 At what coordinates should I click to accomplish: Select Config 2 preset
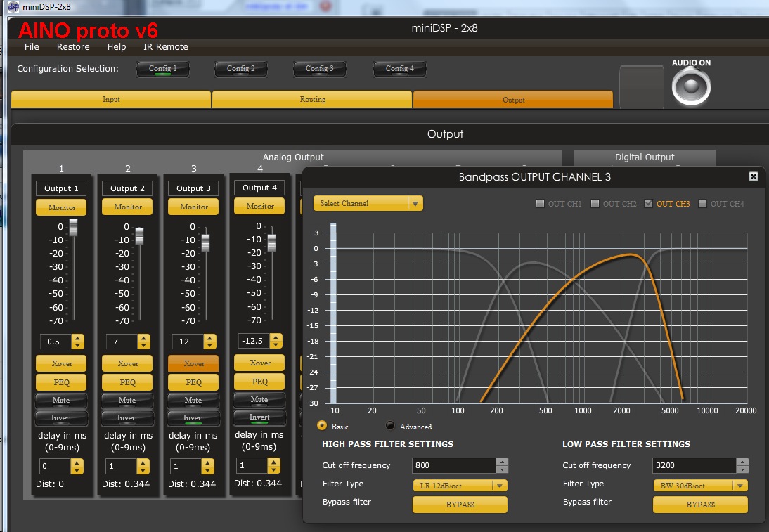point(241,69)
